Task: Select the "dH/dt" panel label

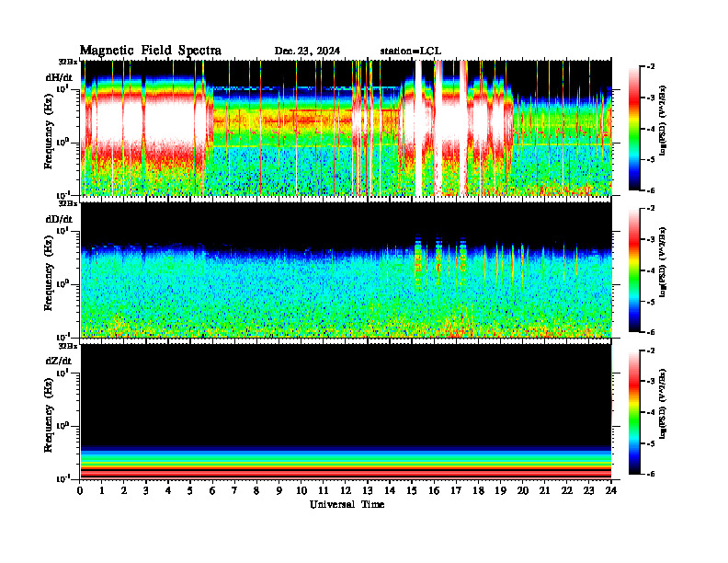Action: pos(59,77)
